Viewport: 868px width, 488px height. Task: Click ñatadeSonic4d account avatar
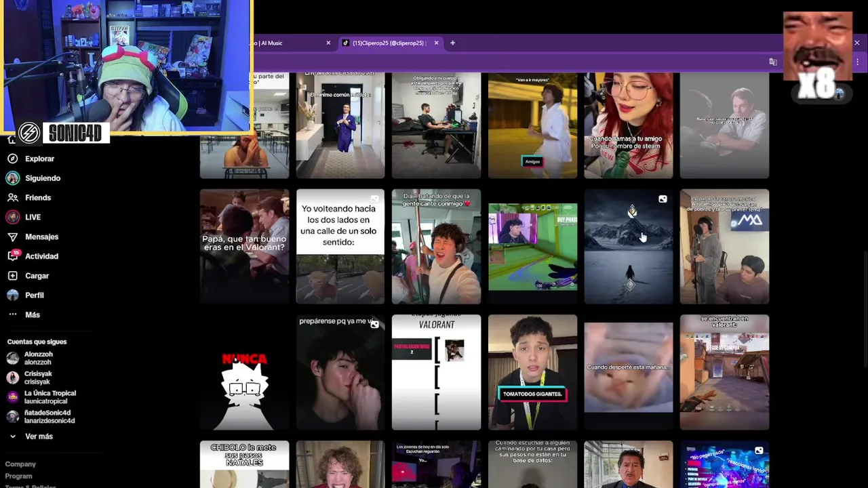pyautogui.click(x=12, y=417)
